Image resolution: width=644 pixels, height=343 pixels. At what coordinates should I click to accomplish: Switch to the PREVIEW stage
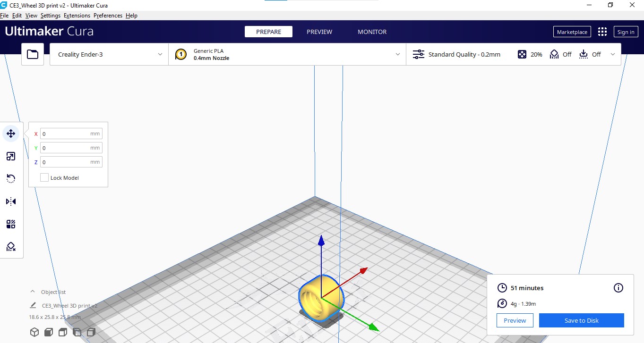(x=319, y=32)
